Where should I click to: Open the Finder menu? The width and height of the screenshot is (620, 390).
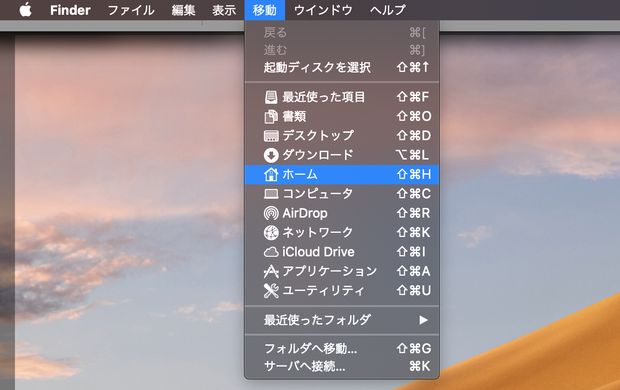70,10
